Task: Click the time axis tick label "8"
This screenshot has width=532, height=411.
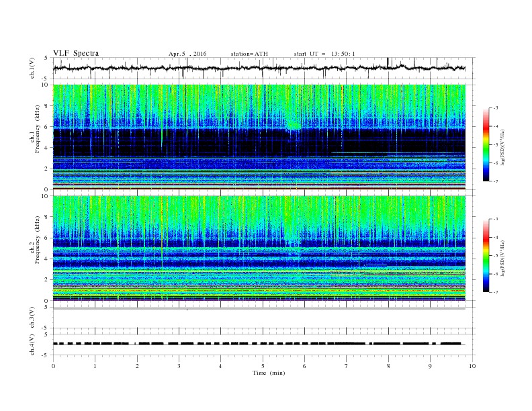Action: [388, 366]
